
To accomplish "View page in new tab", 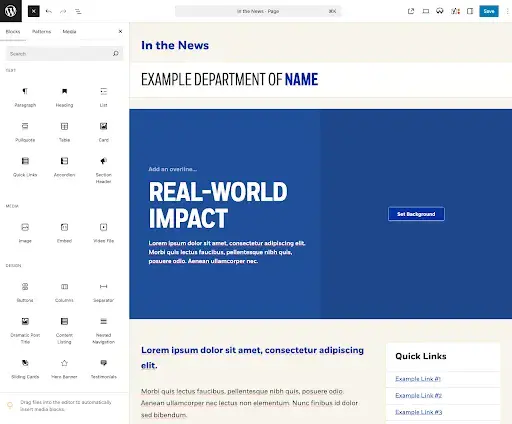I will click(x=411, y=11).
